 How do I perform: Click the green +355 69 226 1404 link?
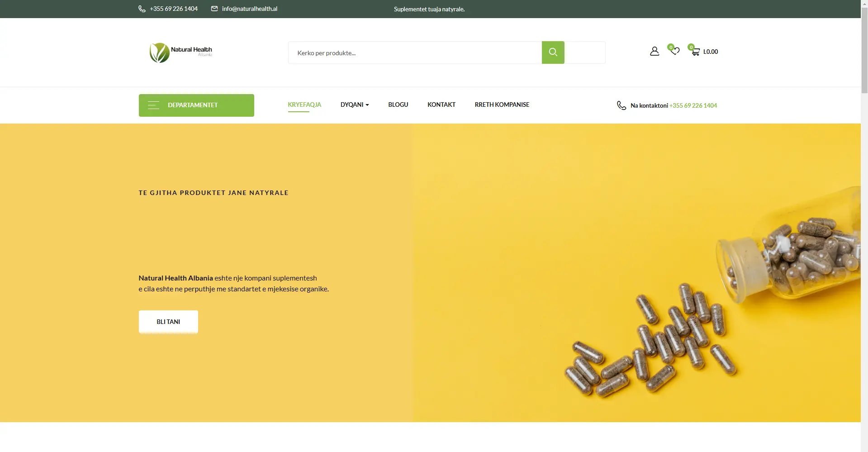click(x=693, y=105)
